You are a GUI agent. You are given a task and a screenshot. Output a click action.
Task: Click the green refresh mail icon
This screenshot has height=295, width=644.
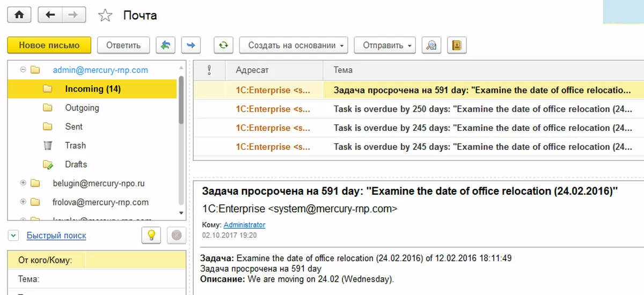(223, 46)
